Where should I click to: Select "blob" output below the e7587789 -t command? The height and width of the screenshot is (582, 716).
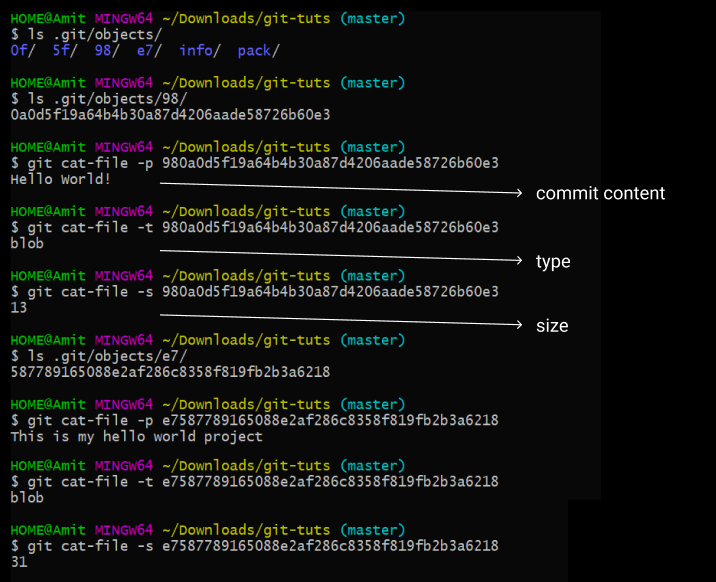pos(27,498)
